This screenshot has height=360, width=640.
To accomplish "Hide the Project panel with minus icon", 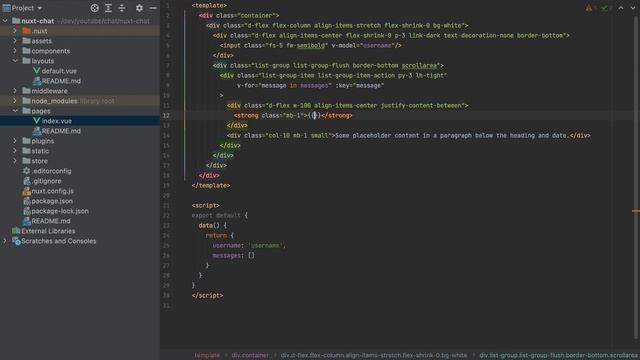I will click(153, 8).
